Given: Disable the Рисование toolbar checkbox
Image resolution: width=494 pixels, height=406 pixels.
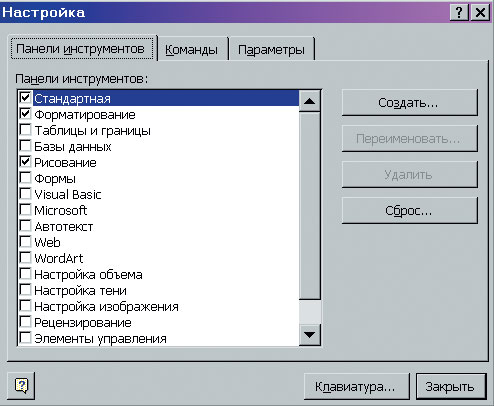Looking at the screenshot, I should 26,162.
